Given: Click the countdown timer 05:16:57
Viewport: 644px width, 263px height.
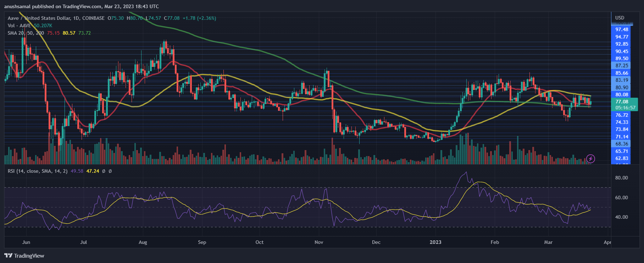Looking at the screenshot, I should coord(625,108).
